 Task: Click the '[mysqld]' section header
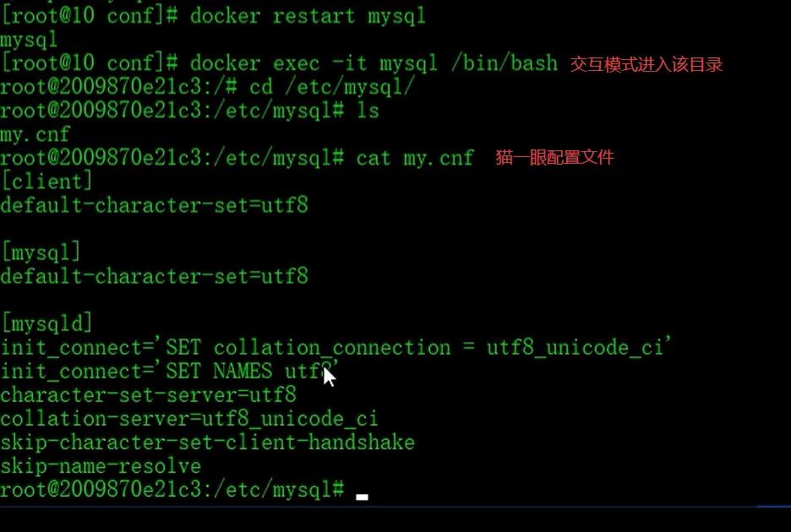46,323
